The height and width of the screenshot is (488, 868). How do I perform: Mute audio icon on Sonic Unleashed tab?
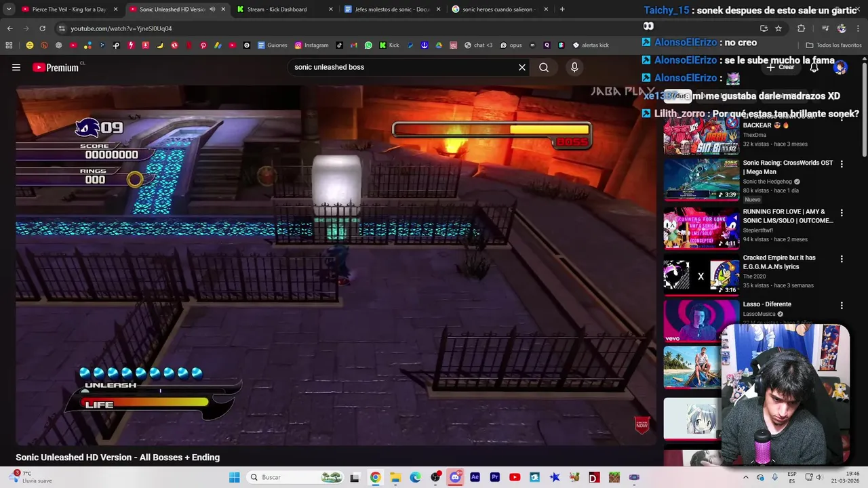[x=212, y=9]
